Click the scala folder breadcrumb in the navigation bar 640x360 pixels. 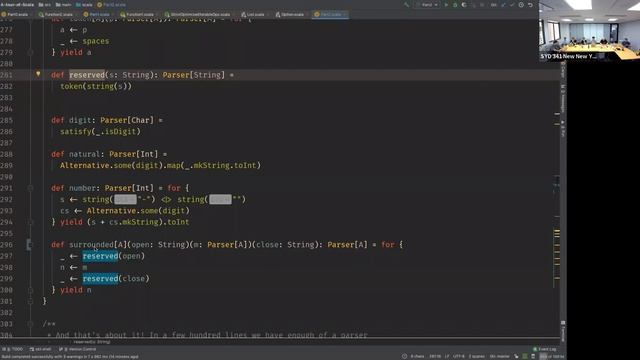tap(84, 5)
